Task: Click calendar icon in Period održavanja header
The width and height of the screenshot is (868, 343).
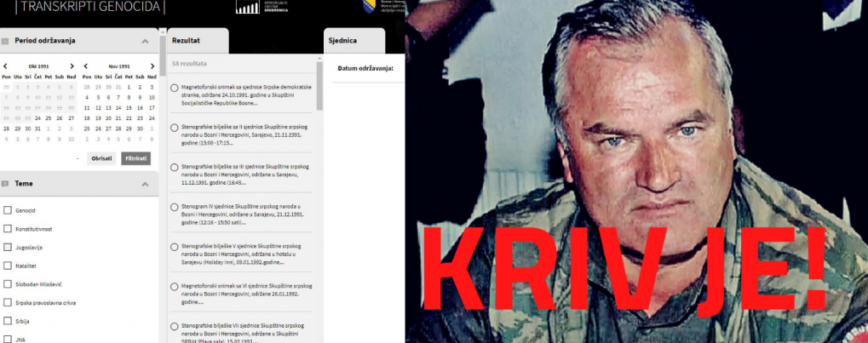Action: [5, 41]
